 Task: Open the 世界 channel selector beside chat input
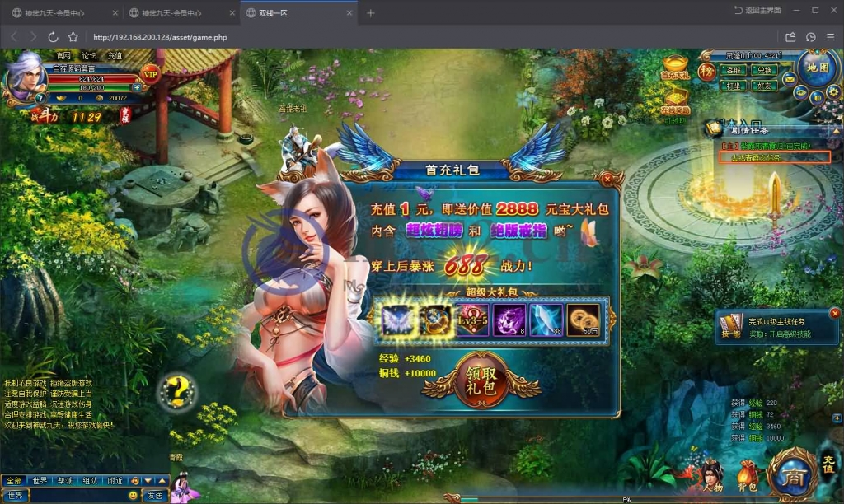16,496
